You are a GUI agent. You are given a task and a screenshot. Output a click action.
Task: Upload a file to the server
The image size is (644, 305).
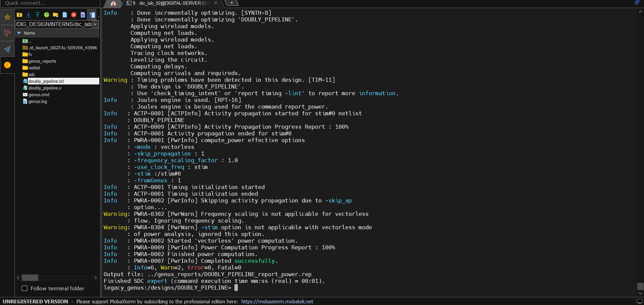[x=38, y=15]
